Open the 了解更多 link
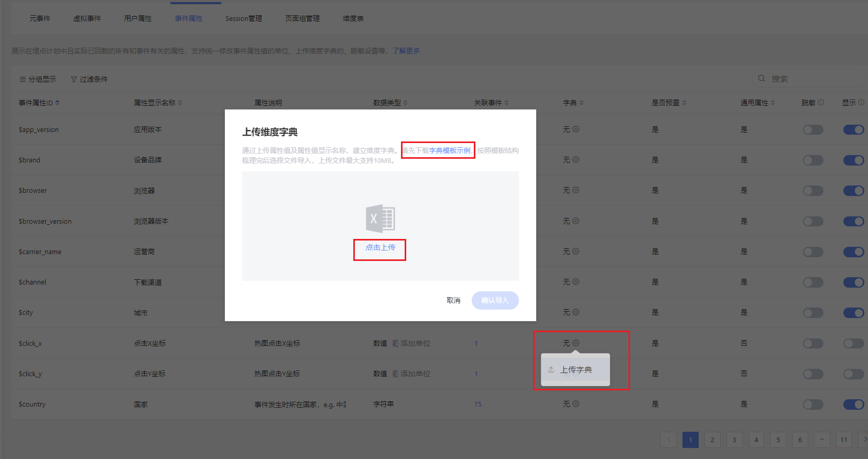 point(406,51)
